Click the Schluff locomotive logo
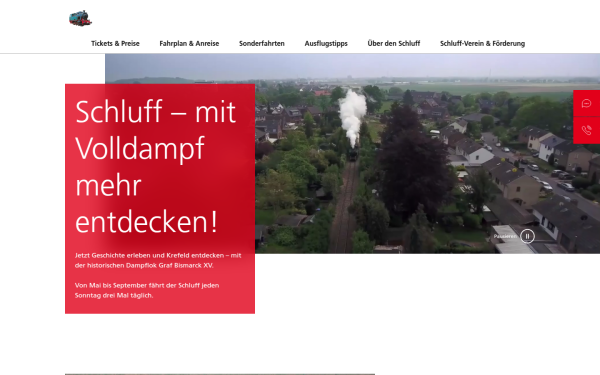This screenshot has width=600, height=375. 80,18
